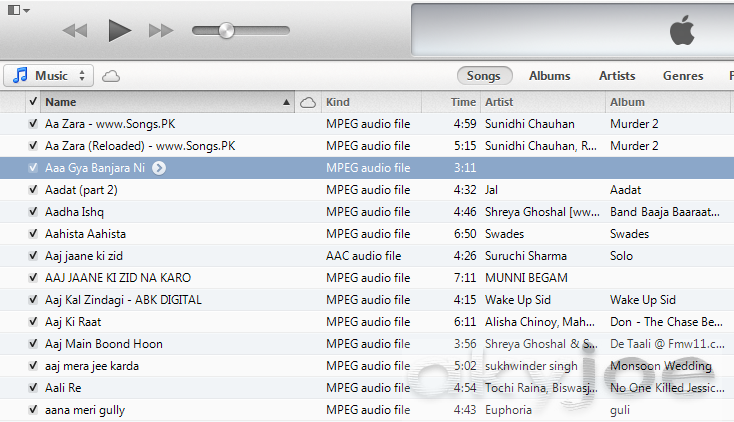Uncheck the aana meri gully checkbox
Image resolution: width=734 pixels, height=422 pixels.
pyautogui.click(x=33, y=410)
